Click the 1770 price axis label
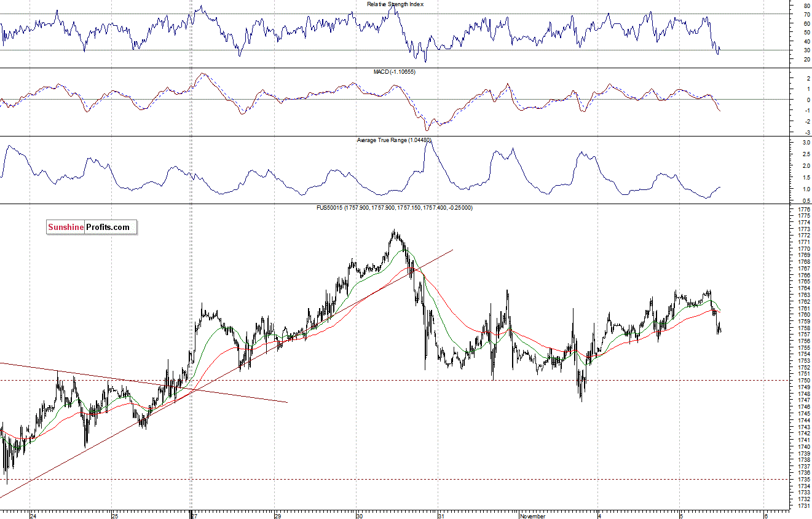The height and width of the screenshot is (519, 812). (803, 248)
